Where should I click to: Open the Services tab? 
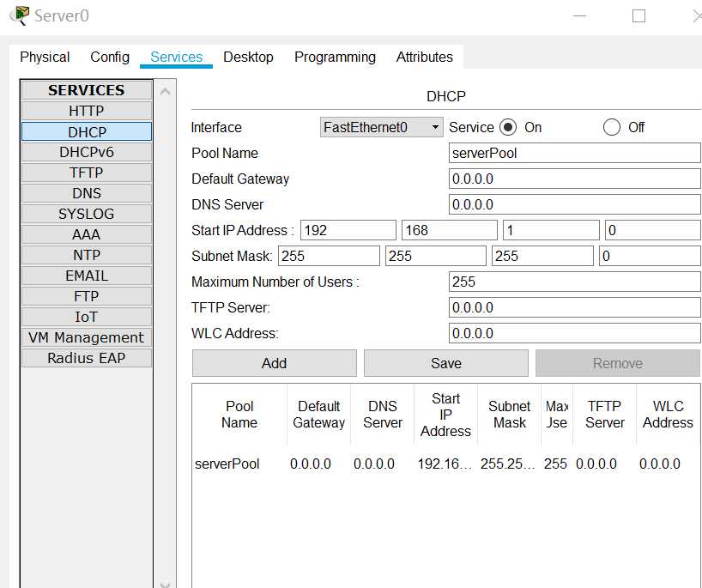(177, 58)
